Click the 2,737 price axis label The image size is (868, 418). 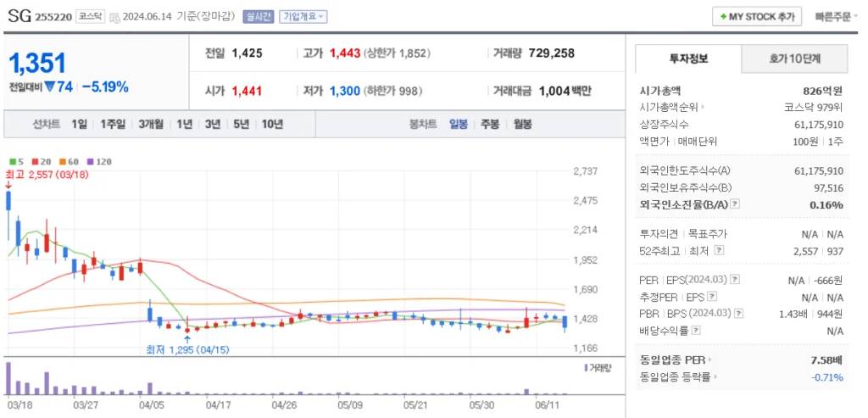click(586, 171)
